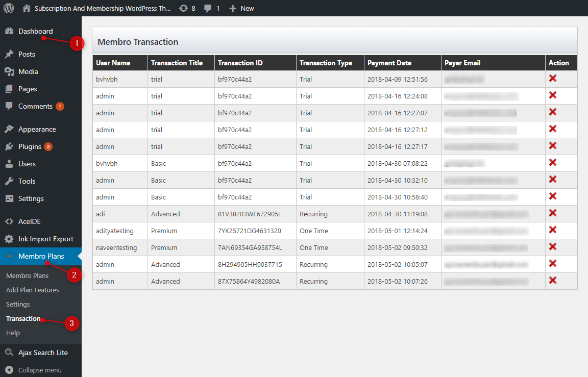
Task: Click the updates refresh icon
Action: [x=183, y=8]
